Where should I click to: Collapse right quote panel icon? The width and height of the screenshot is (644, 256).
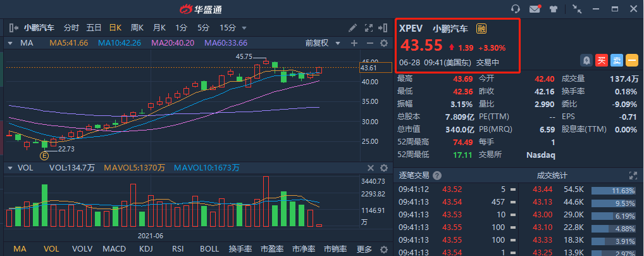tap(382, 28)
